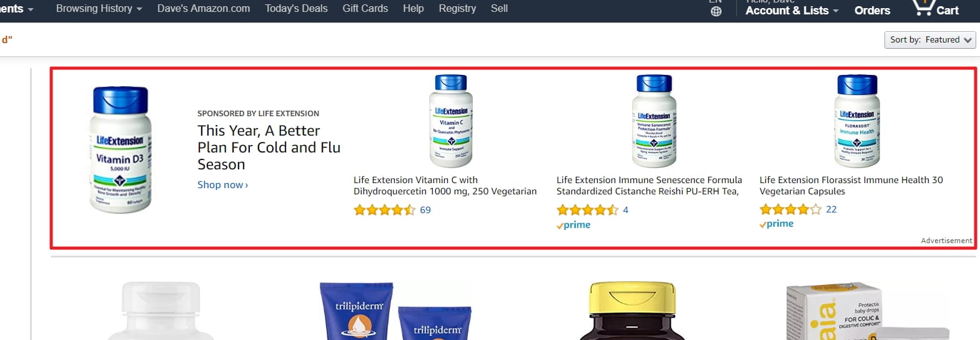Open the Account & Lists dropdown

(792, 11)
